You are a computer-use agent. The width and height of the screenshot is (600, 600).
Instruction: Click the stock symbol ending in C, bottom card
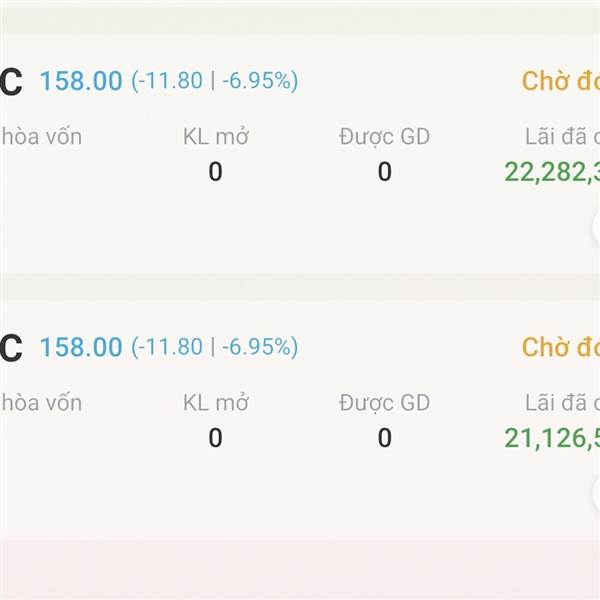(10, 348)
